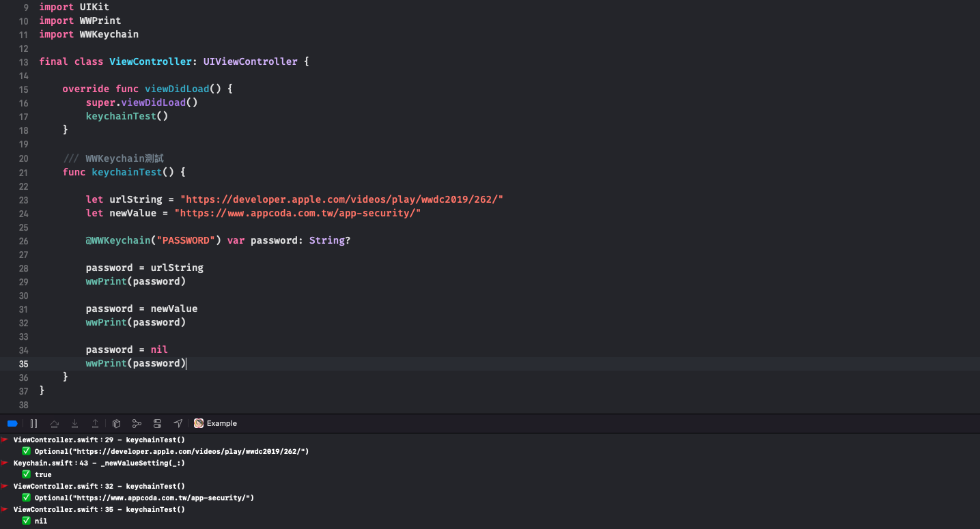Pause program execution in the debug bar
980x529 pixels.
[x=33, y=423]
